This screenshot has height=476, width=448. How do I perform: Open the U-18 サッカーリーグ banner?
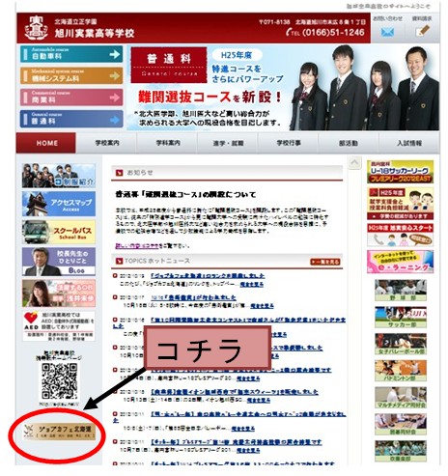coord(400,172)
